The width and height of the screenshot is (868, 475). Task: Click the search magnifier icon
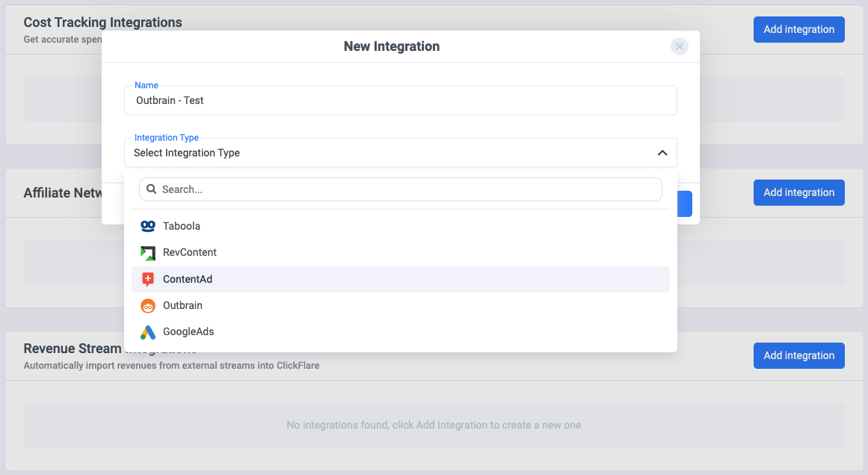(151, 189)
